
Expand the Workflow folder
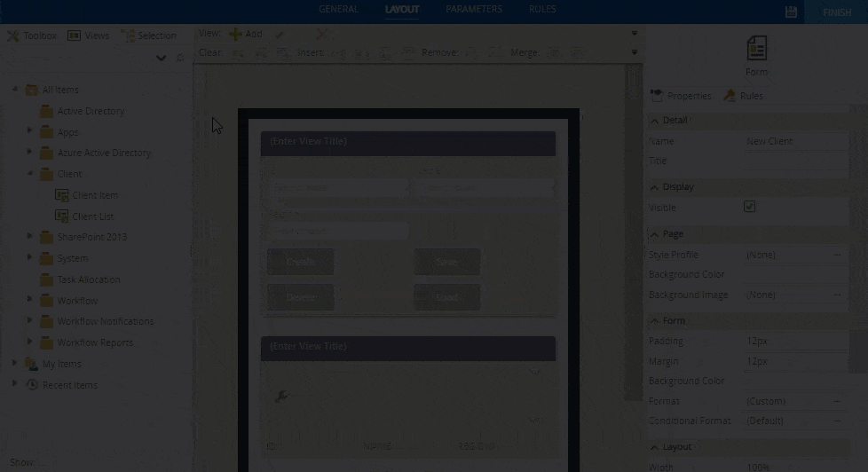coord(29,299)
